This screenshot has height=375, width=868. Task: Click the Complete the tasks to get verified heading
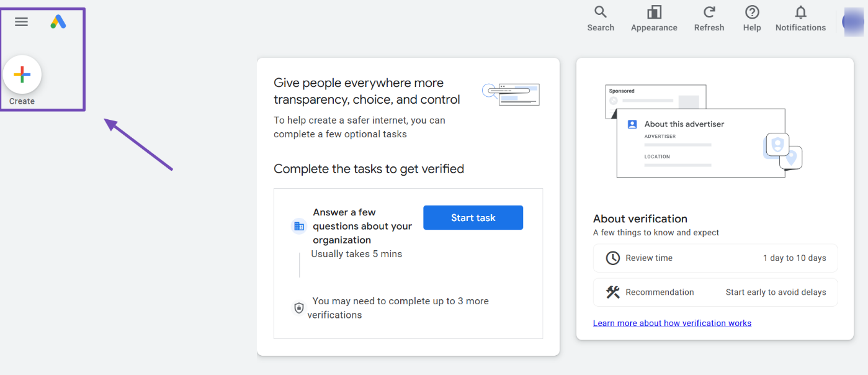pos(369,169)
